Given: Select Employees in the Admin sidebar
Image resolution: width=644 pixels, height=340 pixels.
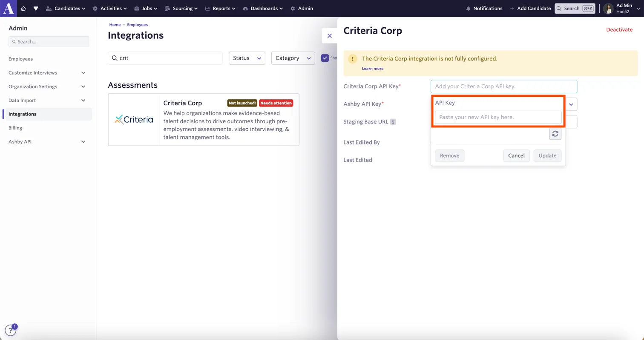Looking at the screenshot, I should pyautogui.click(x=20, y=59).
